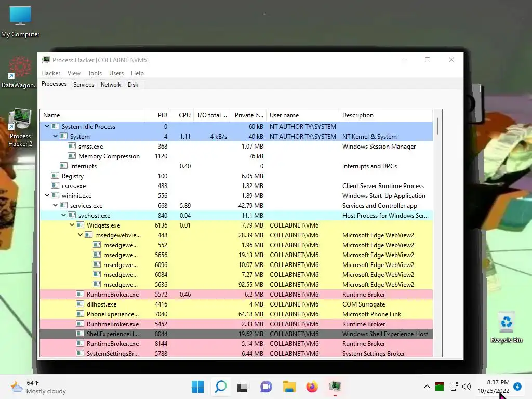Select SystemSettingsBroker process icon
This screenshot has height=399, width=532.
pos(80,353)
